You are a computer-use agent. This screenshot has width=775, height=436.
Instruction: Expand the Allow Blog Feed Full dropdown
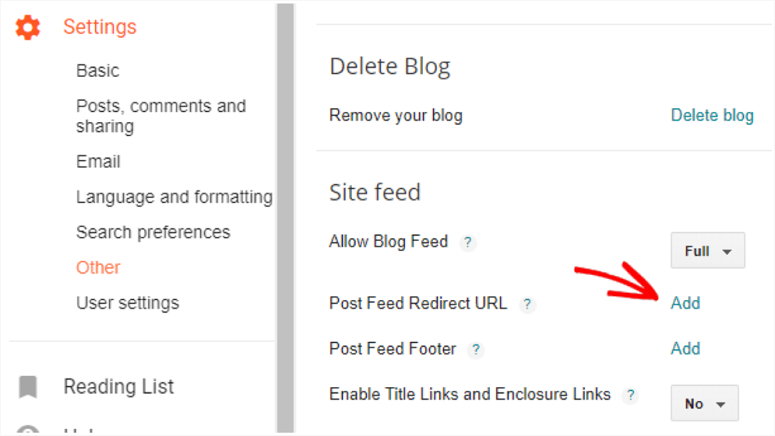click(x=707, y=251)
